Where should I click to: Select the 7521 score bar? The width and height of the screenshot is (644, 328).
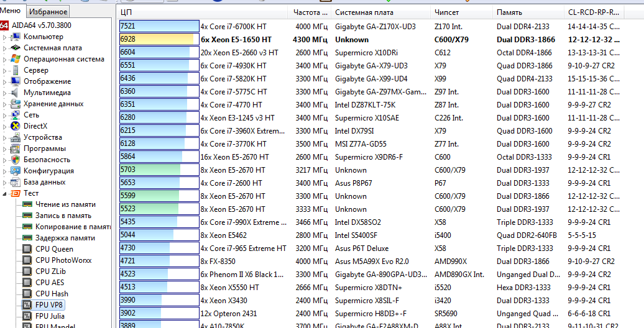[159, 26]
